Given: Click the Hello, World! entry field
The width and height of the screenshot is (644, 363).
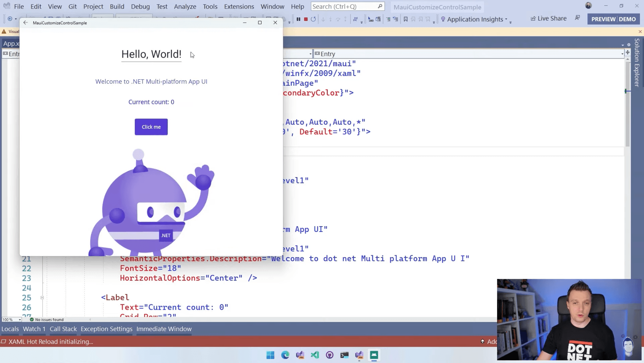Looking at the screenshot, I should [151, 54].
